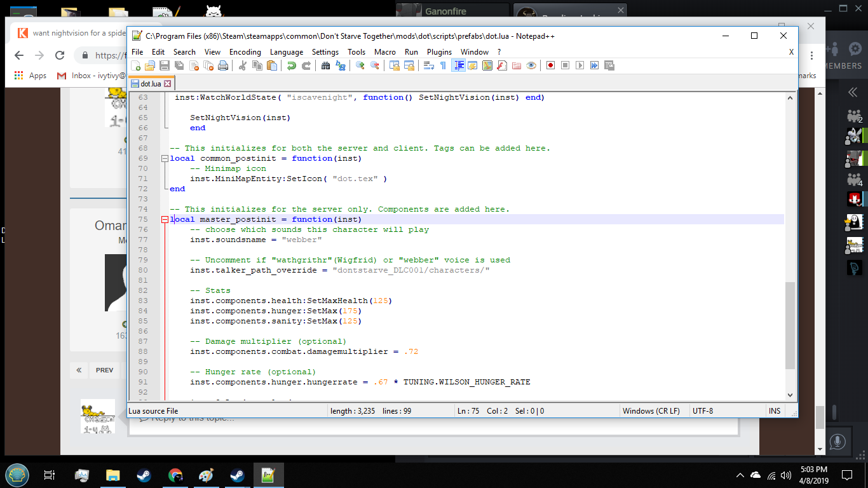
Task: Toggle Show All Characters pilcrow button
Action: point(443,65)
